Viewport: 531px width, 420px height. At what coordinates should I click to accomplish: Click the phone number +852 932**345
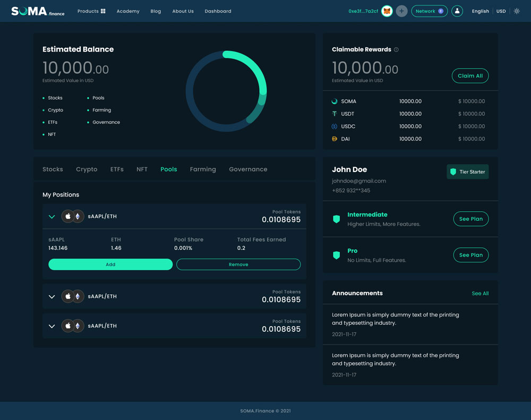351,191
